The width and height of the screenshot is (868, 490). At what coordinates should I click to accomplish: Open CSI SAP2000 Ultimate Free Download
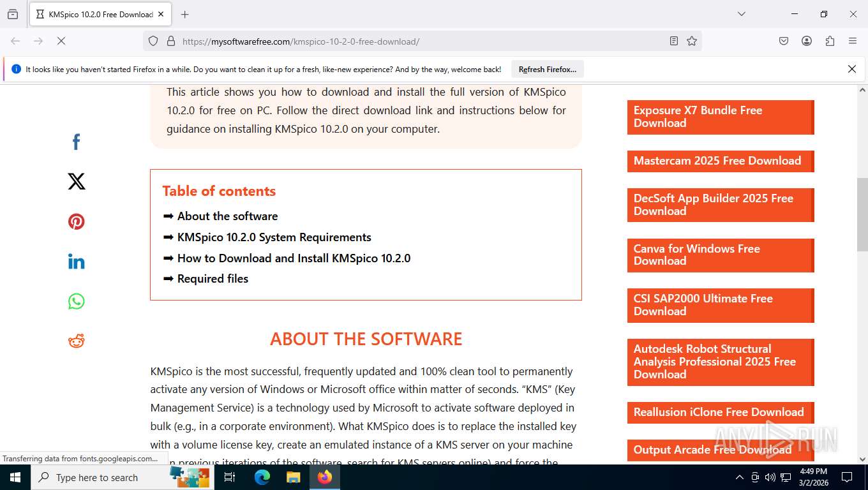[721, 305]
